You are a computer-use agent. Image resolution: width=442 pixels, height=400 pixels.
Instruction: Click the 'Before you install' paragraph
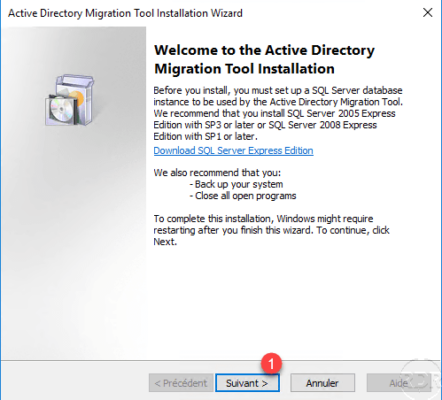point(278,113)
